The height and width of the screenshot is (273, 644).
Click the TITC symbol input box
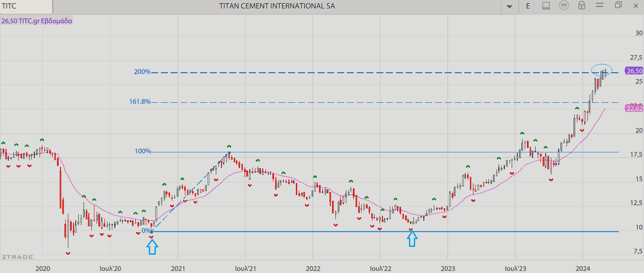tap(26, 7)
